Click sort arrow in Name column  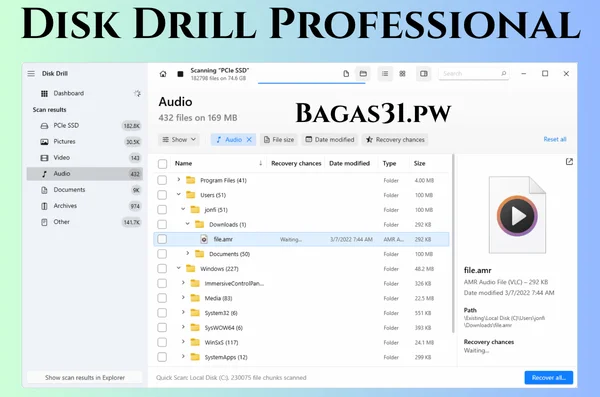pos(260,163)
